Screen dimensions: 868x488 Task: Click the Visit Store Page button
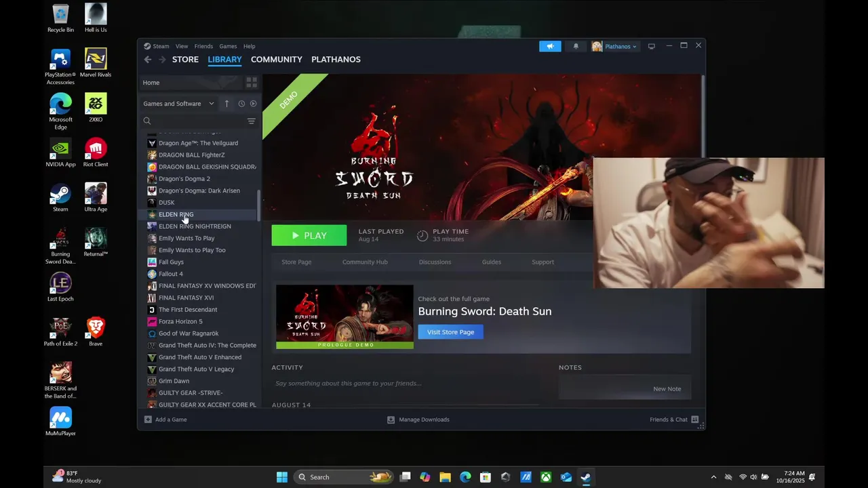pyautogui.click(x=450, y=332)
